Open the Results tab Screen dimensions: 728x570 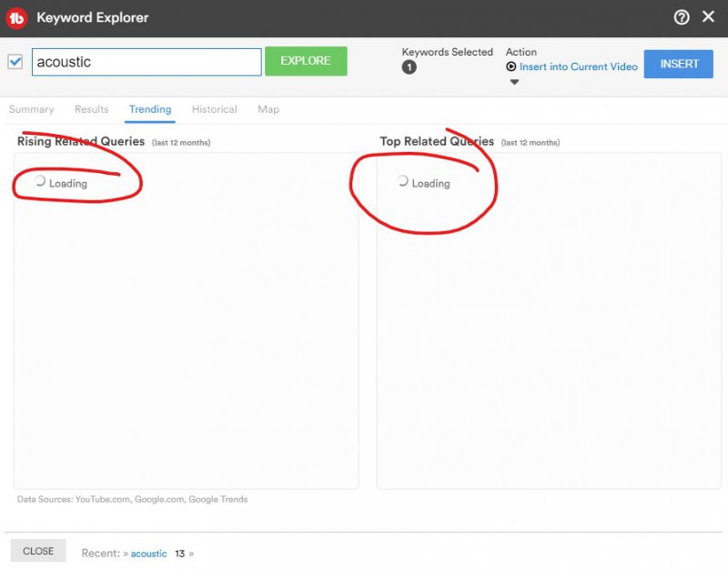click(92, 109)
